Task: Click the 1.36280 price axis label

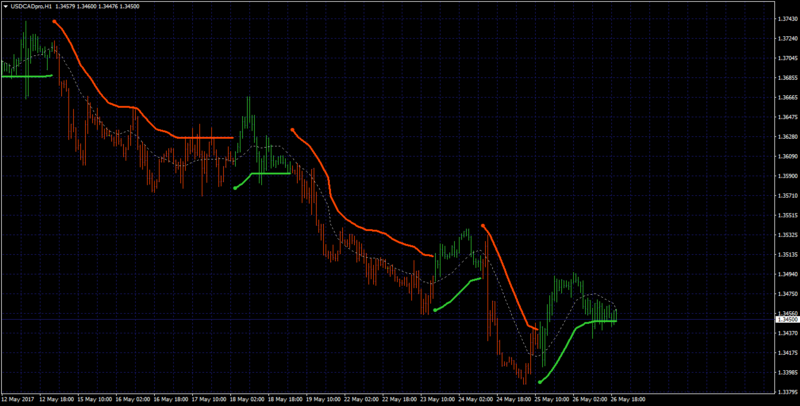Action: pos(786,137)
